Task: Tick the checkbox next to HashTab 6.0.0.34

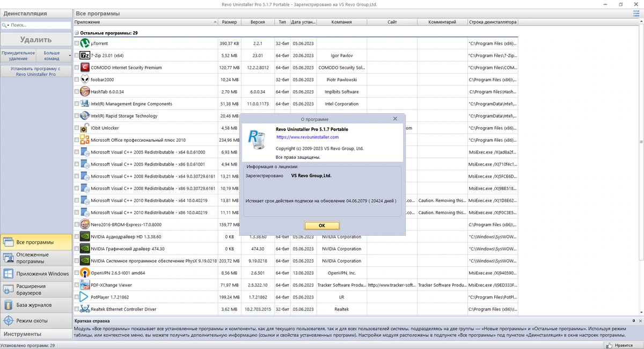Action: pos(77,92)
